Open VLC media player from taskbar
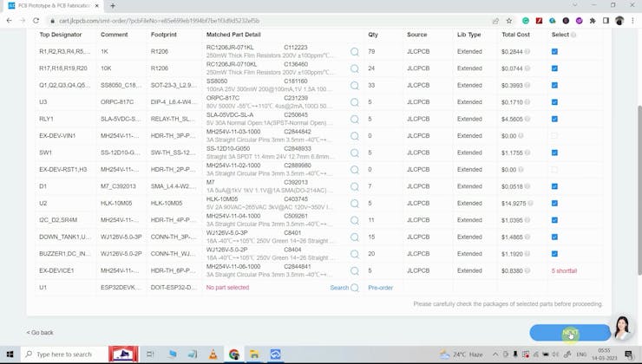The height and width of the screenshot is (364, 642). coord(213,354)
